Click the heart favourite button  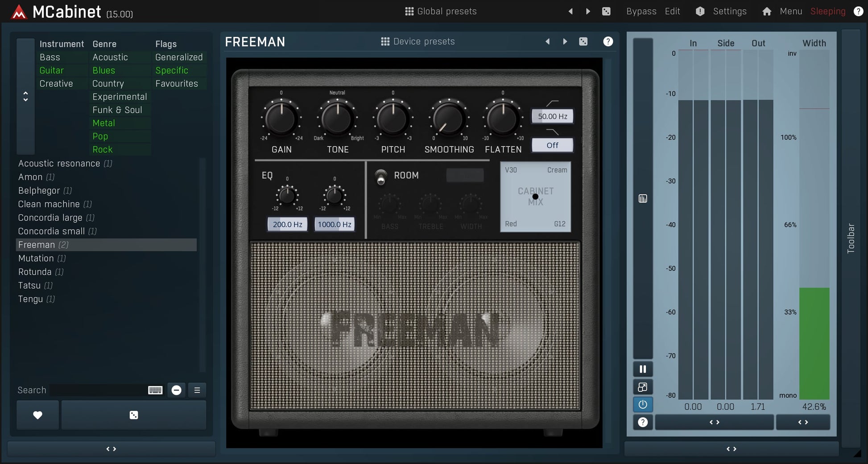click(38, 415)
